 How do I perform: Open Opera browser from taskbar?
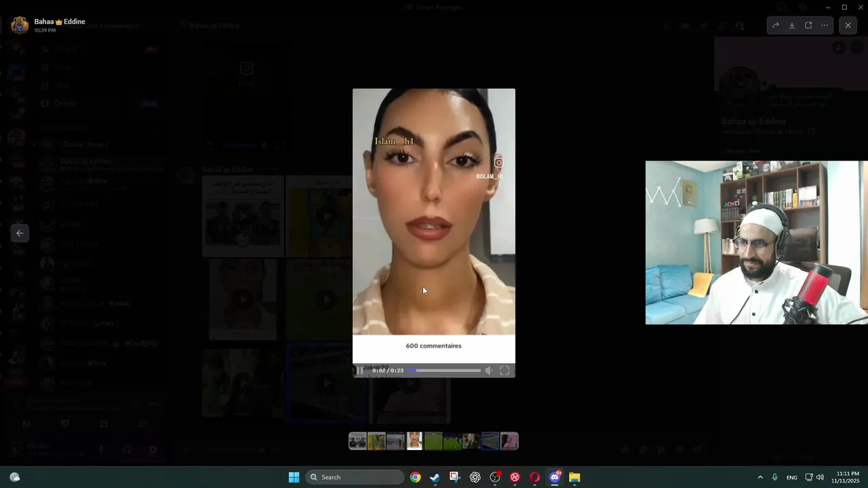coord(535,477)
